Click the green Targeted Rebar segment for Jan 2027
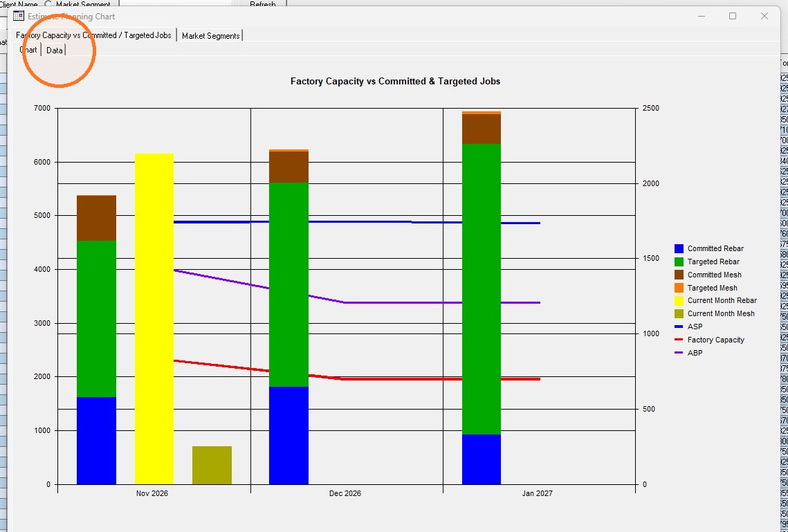788x532 pixels. 482,289
